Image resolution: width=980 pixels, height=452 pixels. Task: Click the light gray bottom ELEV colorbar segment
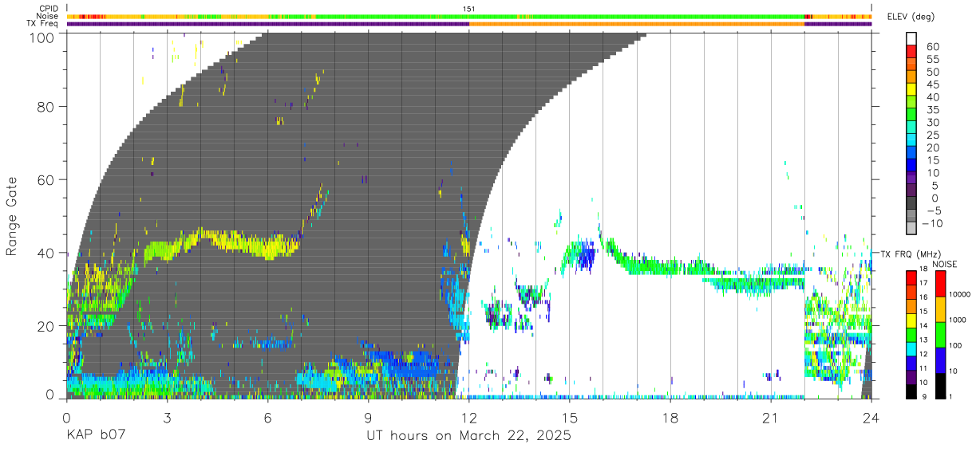coord(911,229)
